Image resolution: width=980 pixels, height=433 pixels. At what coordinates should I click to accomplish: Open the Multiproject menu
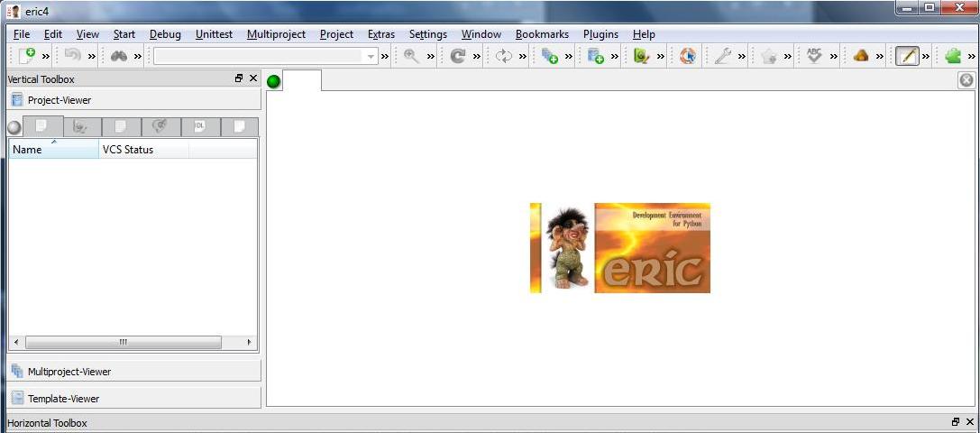click(276, 34)
